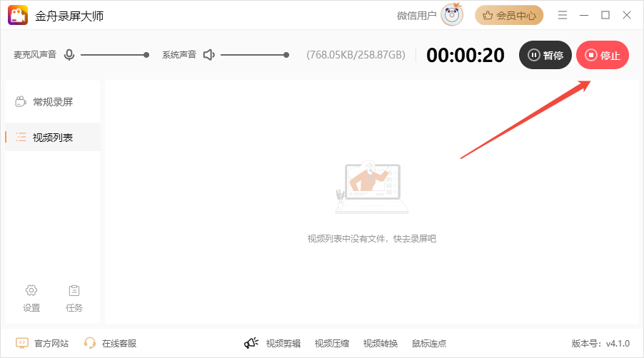Stop recording with 停止 button
The image size is (644, 358).
(x=603, y=55)
